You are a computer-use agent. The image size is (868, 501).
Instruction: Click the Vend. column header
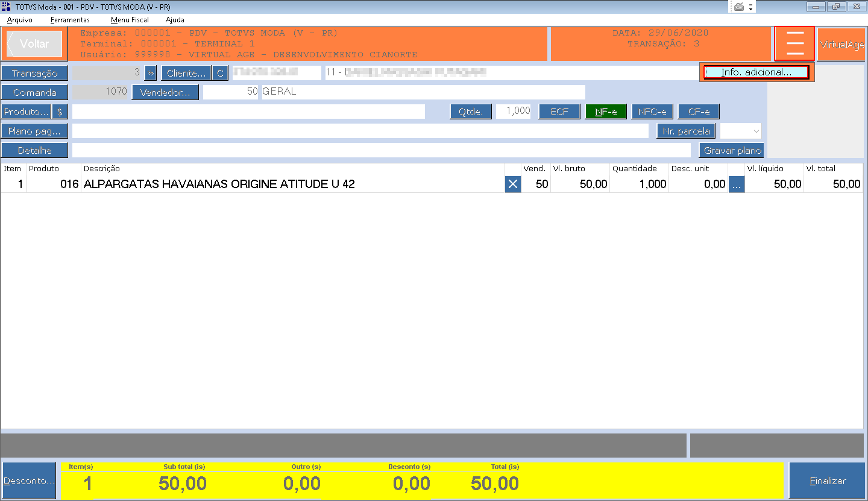(x=535, y=169)
